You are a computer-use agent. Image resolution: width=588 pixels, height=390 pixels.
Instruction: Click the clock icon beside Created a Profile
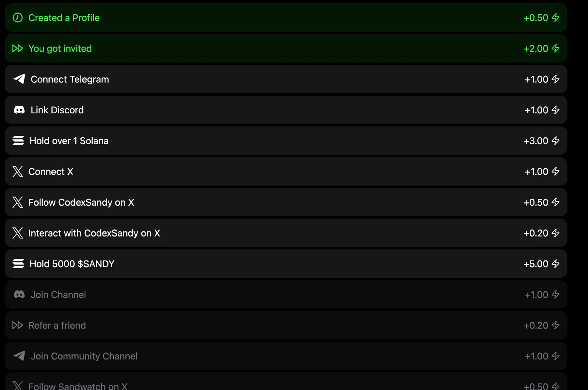18,18
